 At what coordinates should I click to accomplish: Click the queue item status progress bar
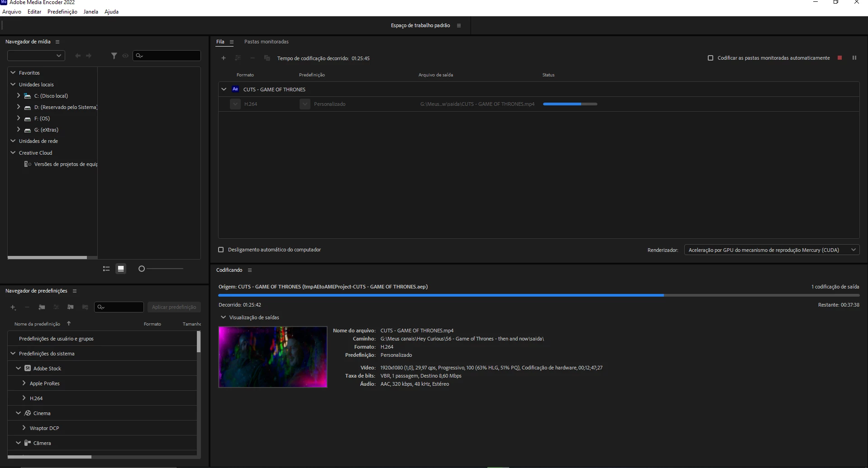click(x=570, y=104)
